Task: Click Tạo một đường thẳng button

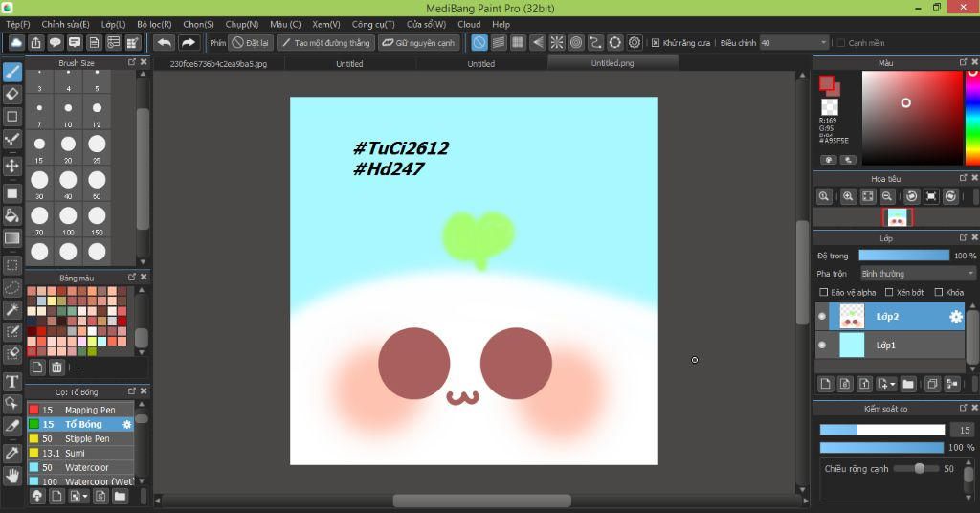Action: coord(325,43)
